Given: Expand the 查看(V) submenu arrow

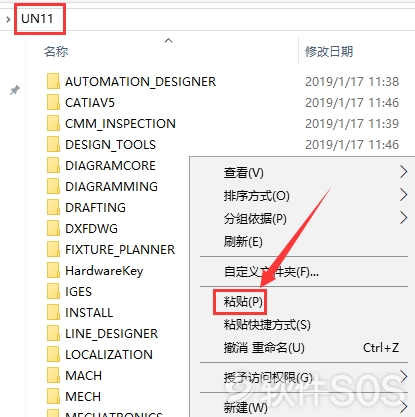Looking at the screenshot, I should point(403,172).
